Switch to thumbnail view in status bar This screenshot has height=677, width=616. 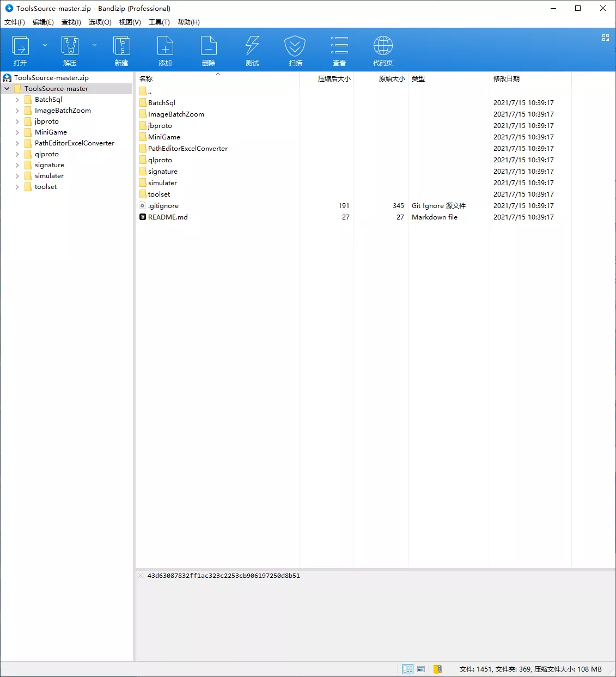coord(421,669)
